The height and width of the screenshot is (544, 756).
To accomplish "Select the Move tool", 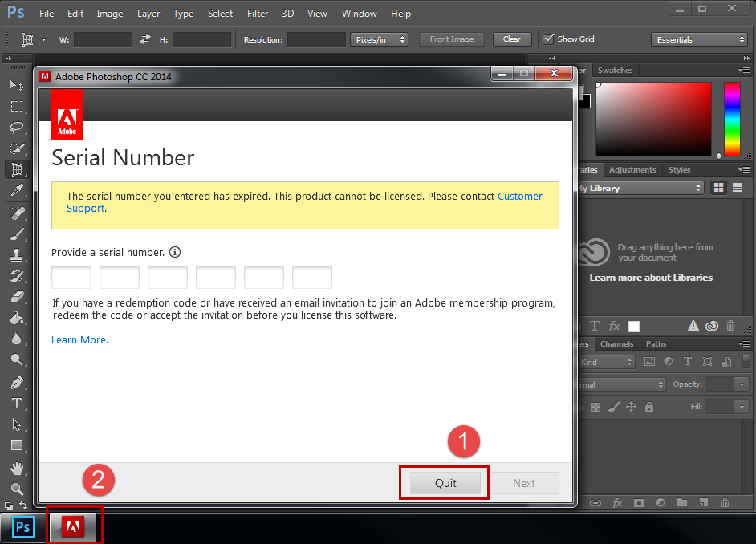I will pyautogui.click(x=17, y=85).
